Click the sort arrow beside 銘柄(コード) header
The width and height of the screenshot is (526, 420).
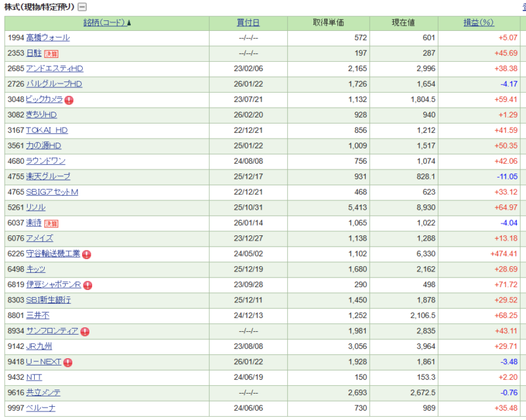click(x=128, y=23)
